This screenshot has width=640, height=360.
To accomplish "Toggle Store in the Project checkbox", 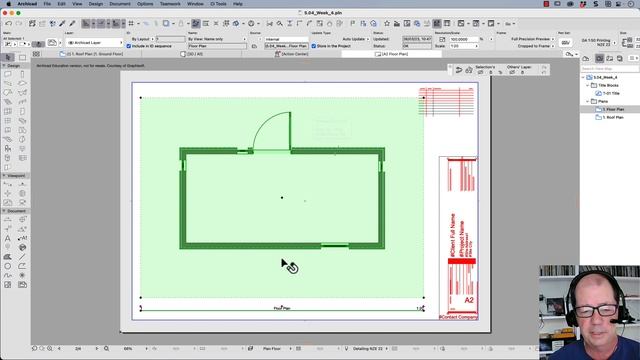I will click(x=314, y=46).
